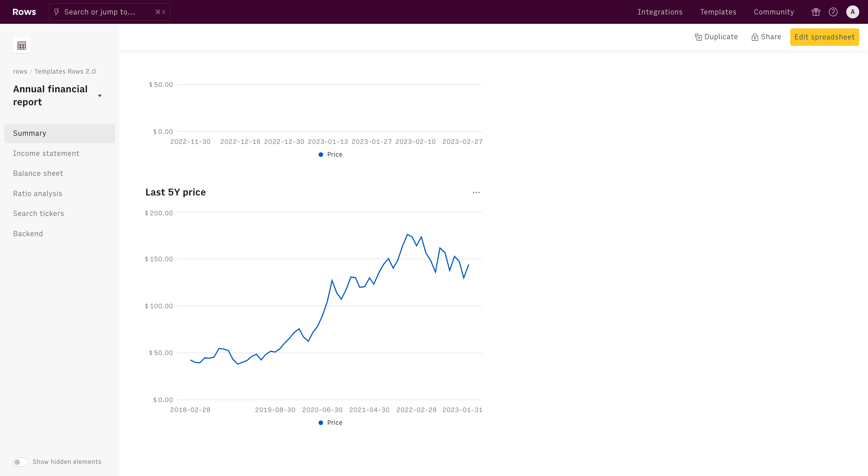Click the 2018-02-28 axis label
Screen dimensions: 868x476
tap(190, 410)
